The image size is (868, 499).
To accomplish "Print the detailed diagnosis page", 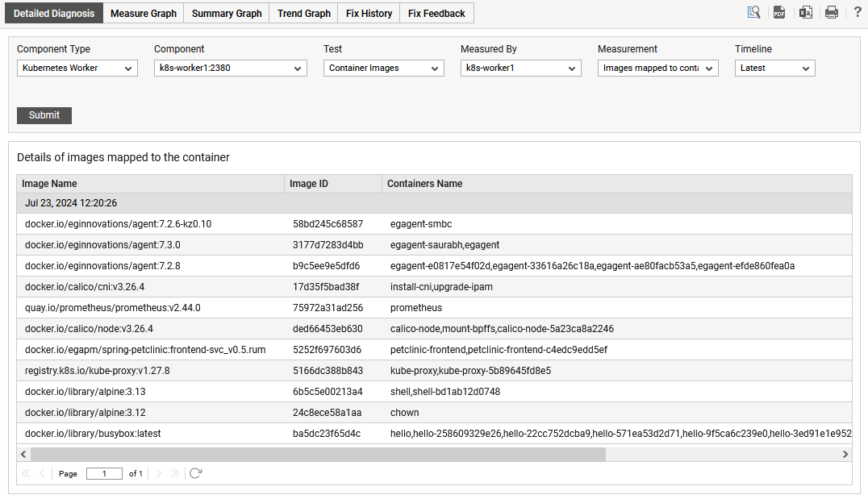I will 832,12.
